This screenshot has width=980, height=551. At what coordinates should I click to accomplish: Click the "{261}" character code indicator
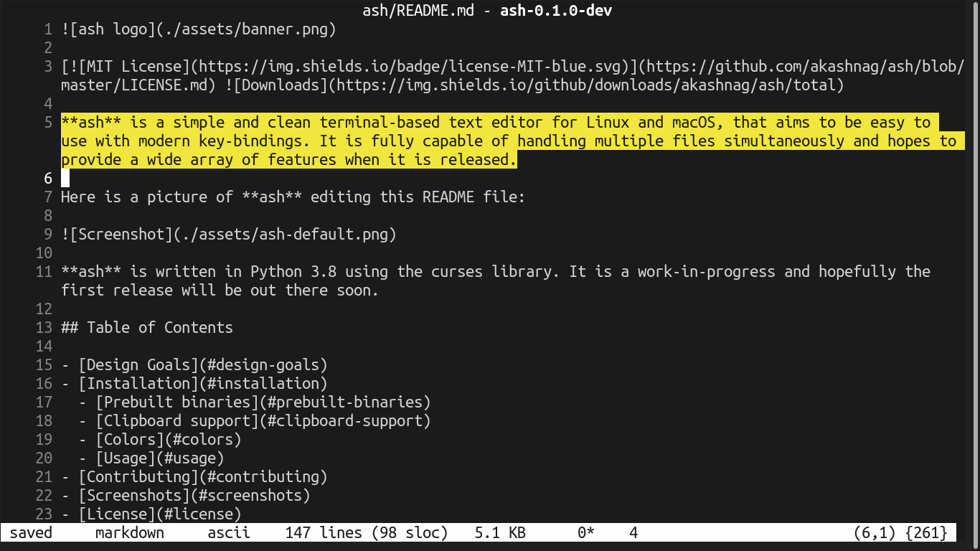coord(927,532)
